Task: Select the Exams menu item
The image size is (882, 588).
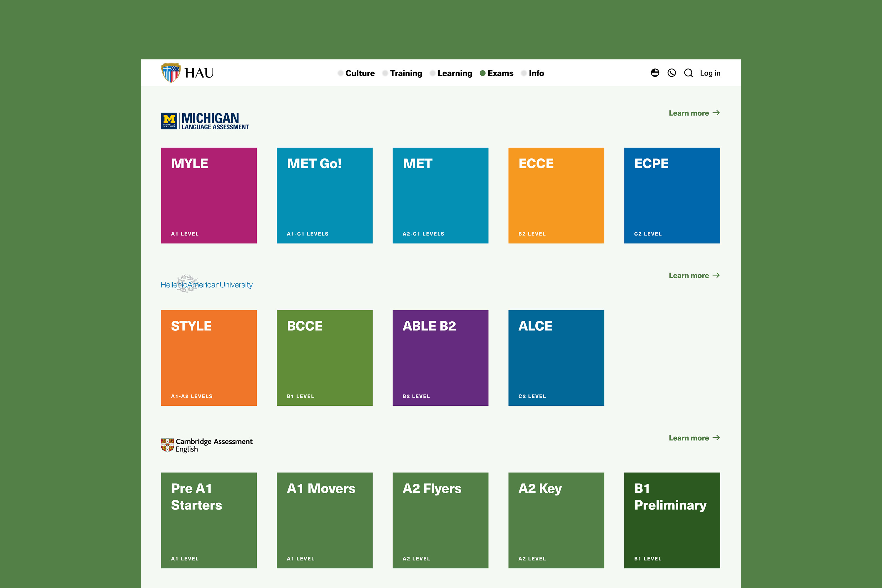Action: 497,73
